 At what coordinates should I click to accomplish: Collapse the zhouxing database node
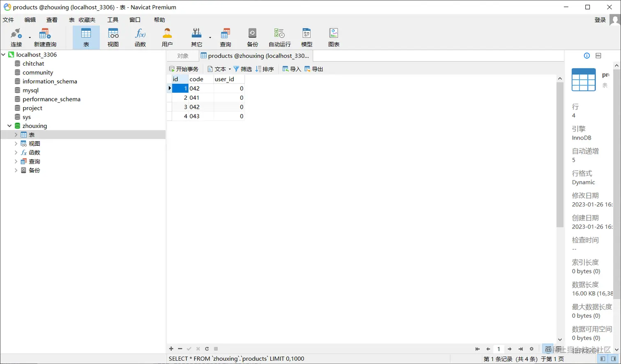point(9,126)
